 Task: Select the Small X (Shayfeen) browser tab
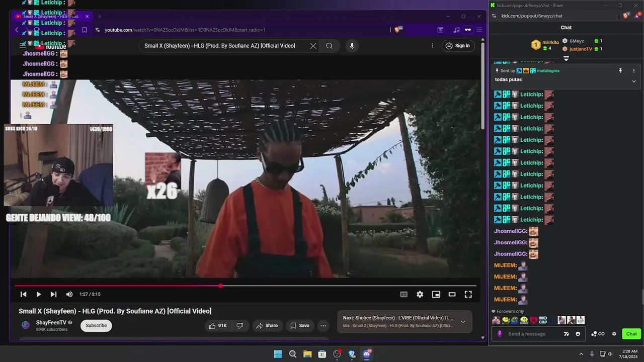coord(50,16)
